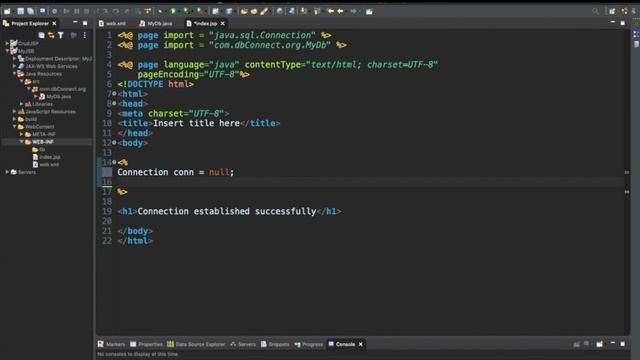Click the Open Perspective icon
Image resolution: width=640 pixels, height=360 pixels.
612,11
